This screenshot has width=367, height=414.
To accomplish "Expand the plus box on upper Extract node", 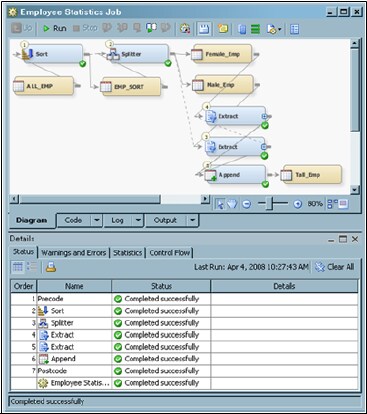I will (264, 116).
